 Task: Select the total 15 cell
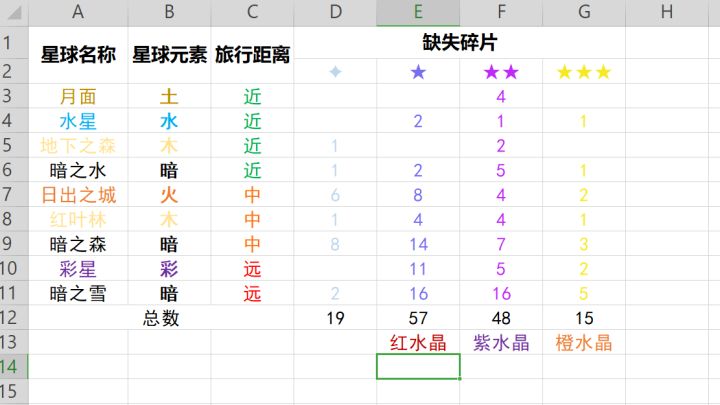point(584,318)
